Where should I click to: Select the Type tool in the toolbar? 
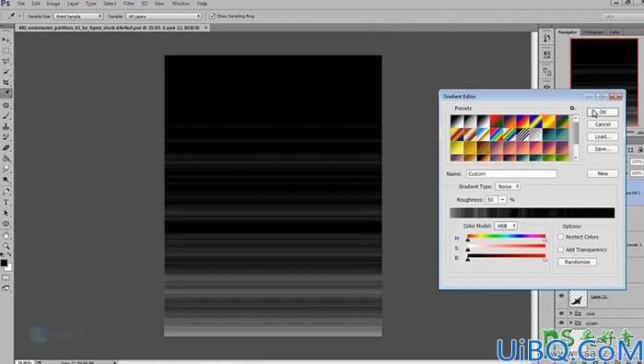click(x=6, y=202)
